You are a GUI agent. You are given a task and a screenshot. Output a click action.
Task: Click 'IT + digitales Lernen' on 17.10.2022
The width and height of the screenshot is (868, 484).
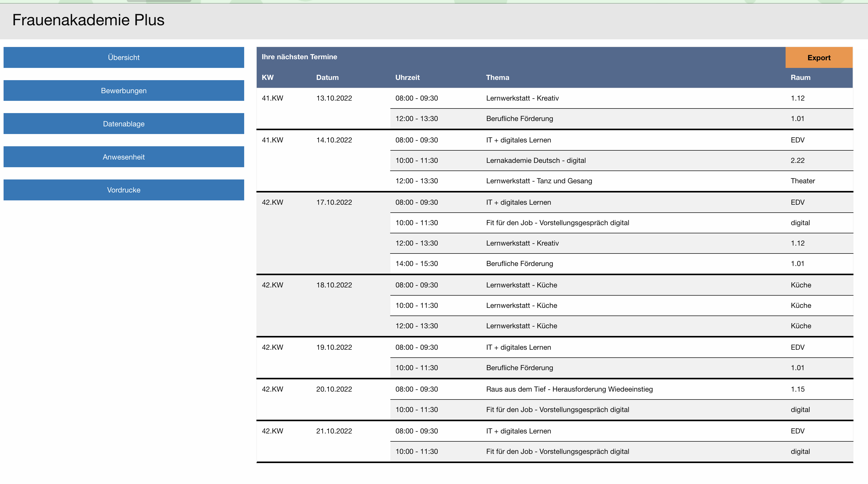click(x=518, y=202)
